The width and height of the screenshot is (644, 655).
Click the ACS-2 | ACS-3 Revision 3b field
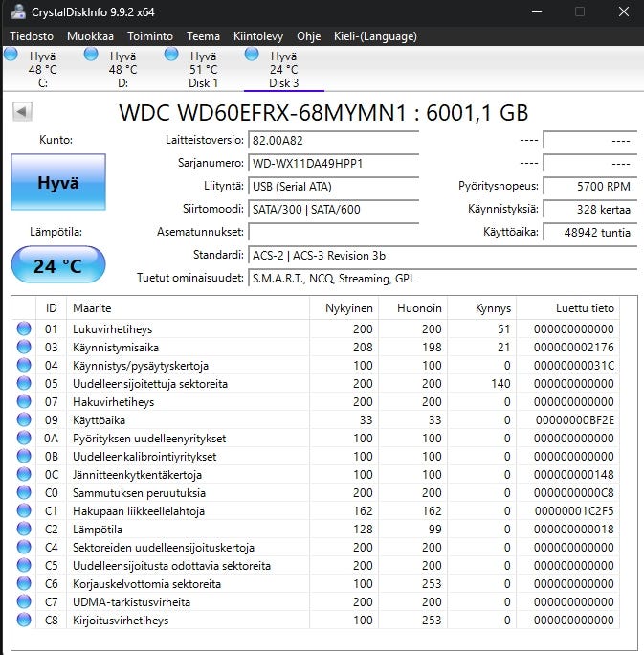point(443,256)
